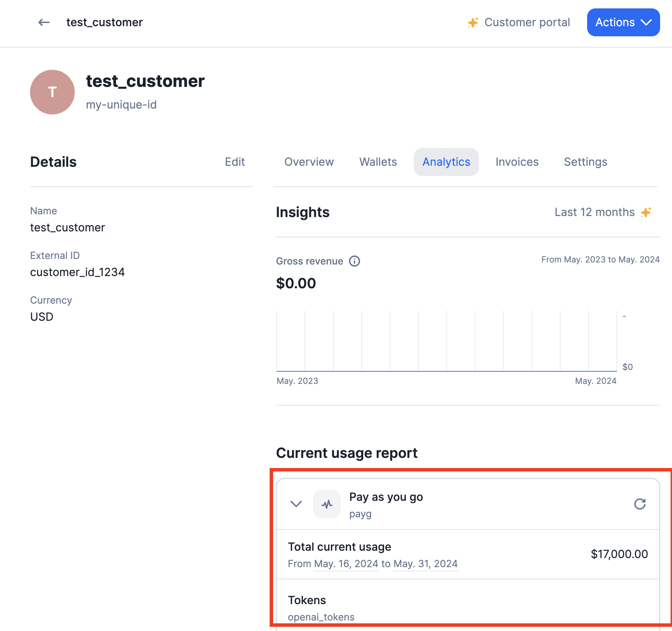Click the Customer portal sparkle icon
This screenshot has height=631, width=672.
(x=473, y=22)
